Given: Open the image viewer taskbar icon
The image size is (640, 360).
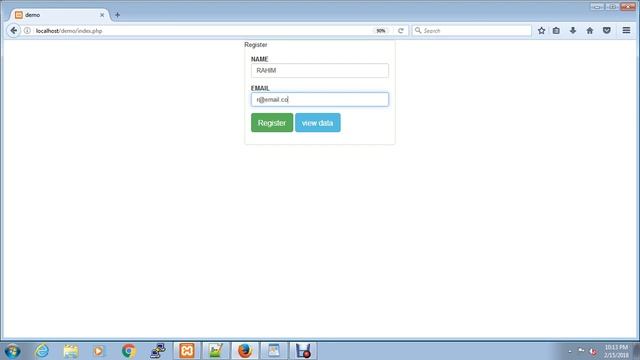Looking at the screenshot, I should tap(274, 351).
